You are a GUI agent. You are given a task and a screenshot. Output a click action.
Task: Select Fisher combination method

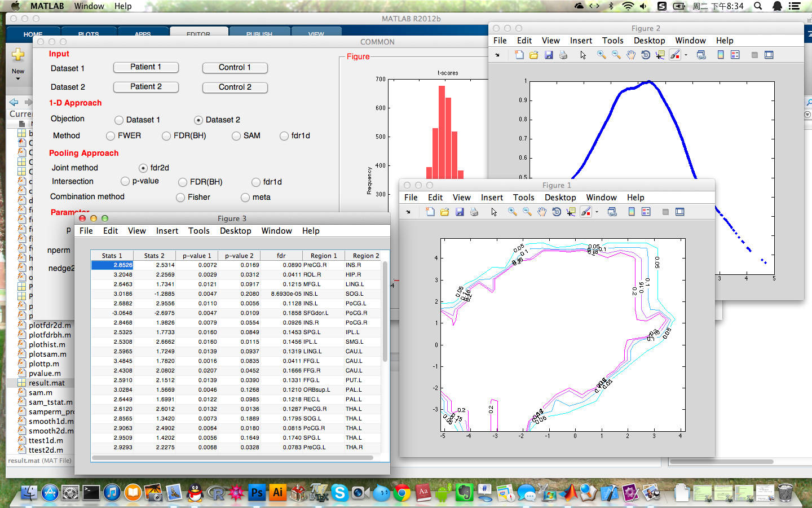180,198
